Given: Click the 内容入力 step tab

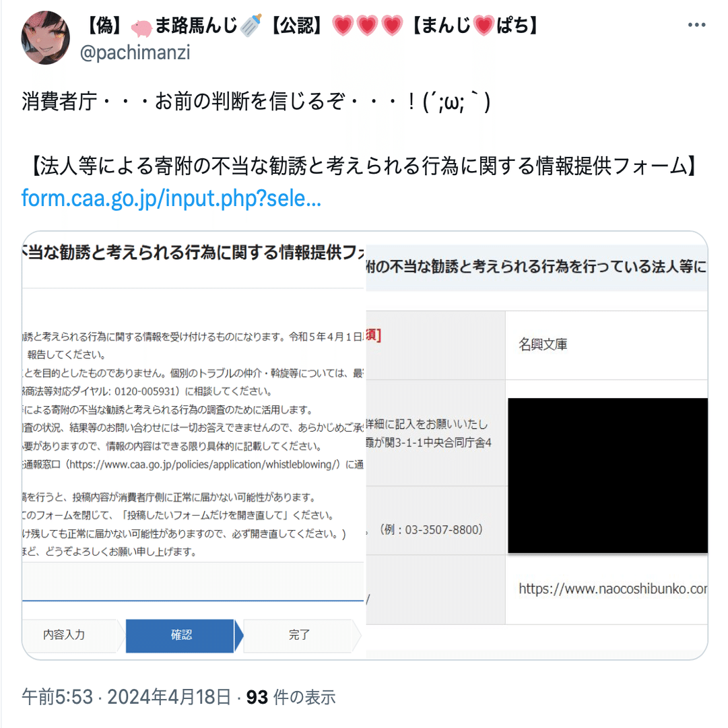Looking at the screenshot, I should click(x=65, y=634).
